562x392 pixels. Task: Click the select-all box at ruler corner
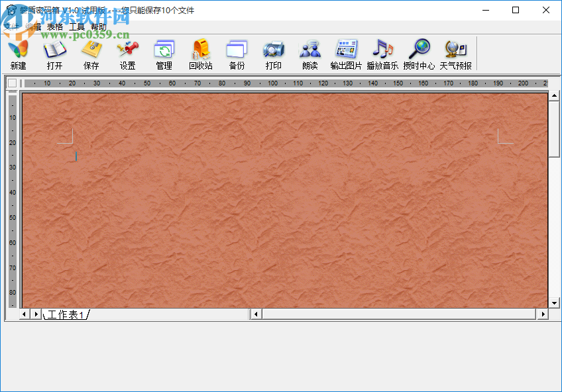tap(12, 83)
